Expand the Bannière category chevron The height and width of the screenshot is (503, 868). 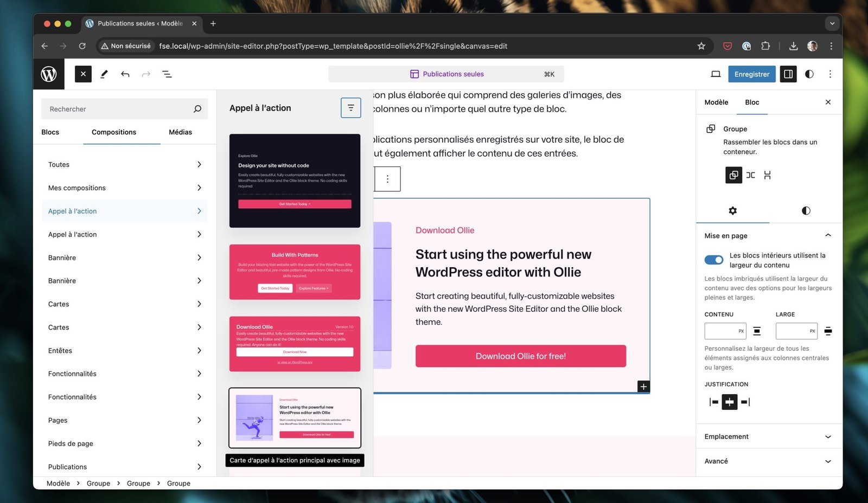[200, 257]
